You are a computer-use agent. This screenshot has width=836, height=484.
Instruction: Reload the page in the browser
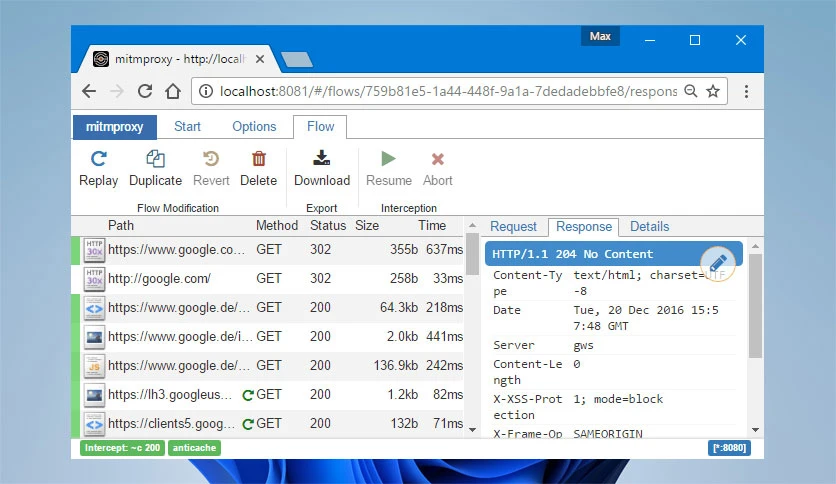point(145,91)
